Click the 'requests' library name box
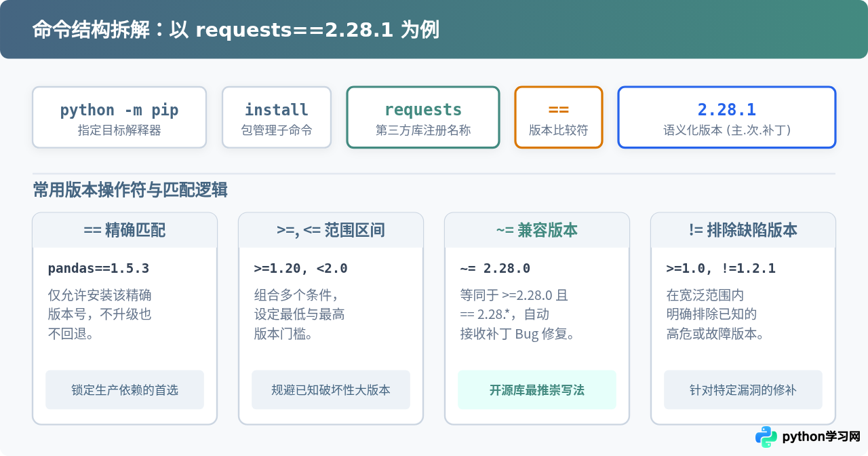The width and height of the screenshot is (868, 456). (x=423, y=117)
